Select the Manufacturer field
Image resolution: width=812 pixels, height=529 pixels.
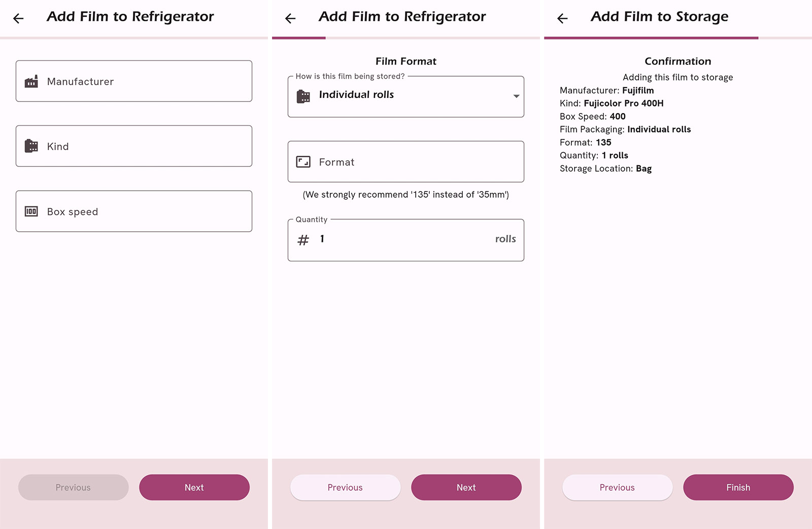click(133, 81)
